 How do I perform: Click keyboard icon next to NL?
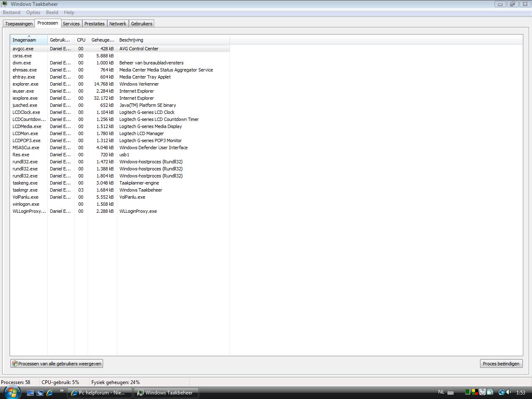(450, 392)
